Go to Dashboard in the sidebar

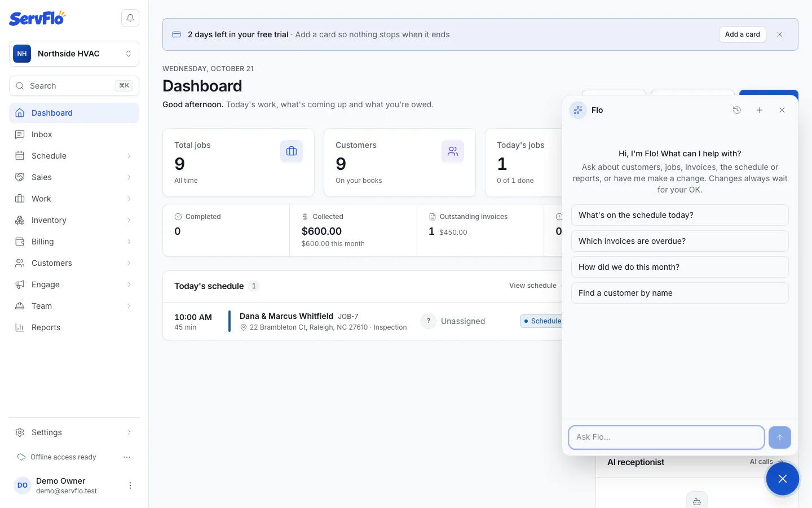[74, 113]
